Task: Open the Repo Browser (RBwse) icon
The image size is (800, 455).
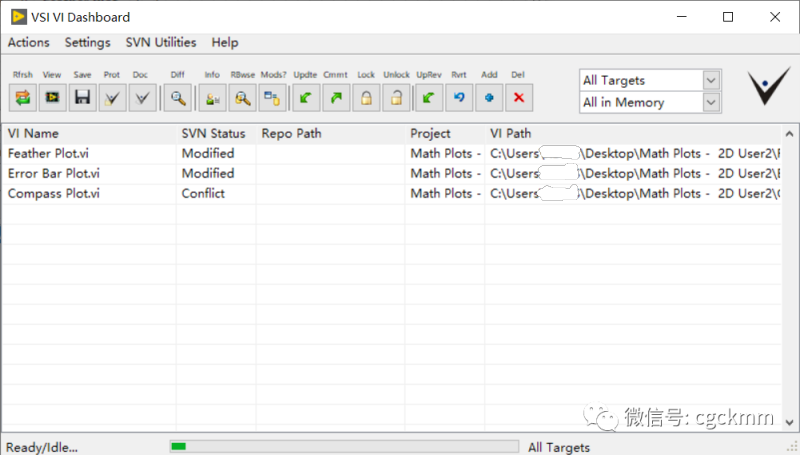Action: (242, 97)
